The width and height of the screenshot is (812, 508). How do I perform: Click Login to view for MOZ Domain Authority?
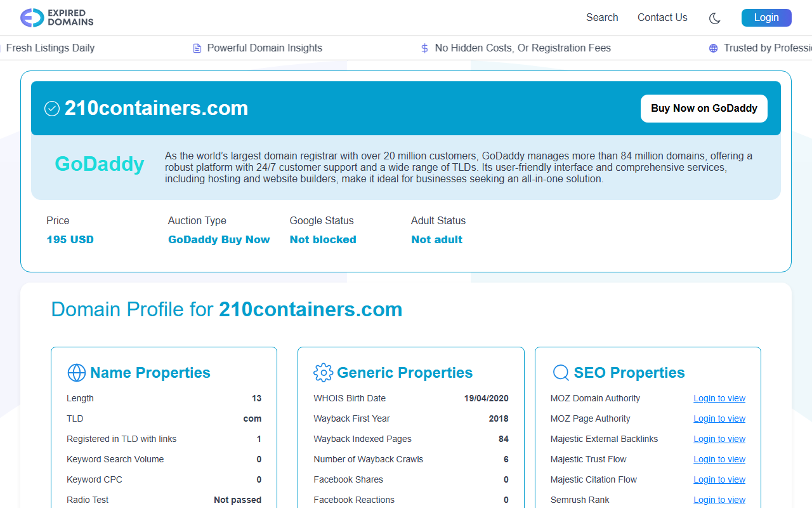(719, 398)
